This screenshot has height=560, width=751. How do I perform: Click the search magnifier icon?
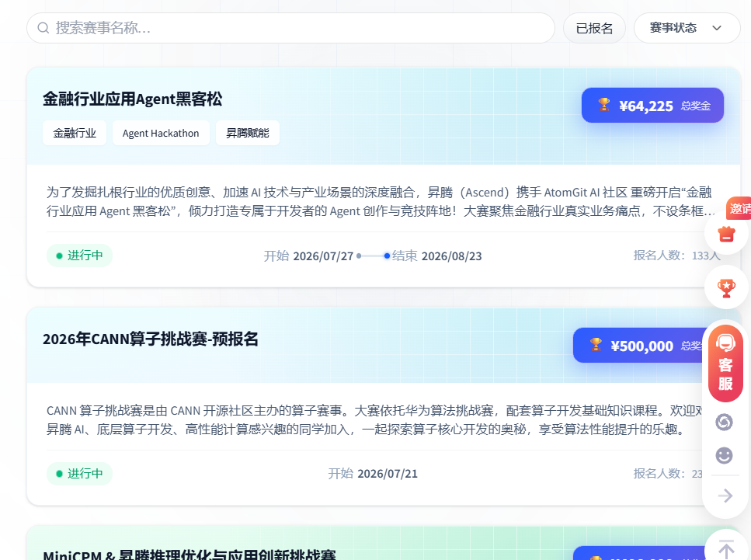[x=43, y=28]
